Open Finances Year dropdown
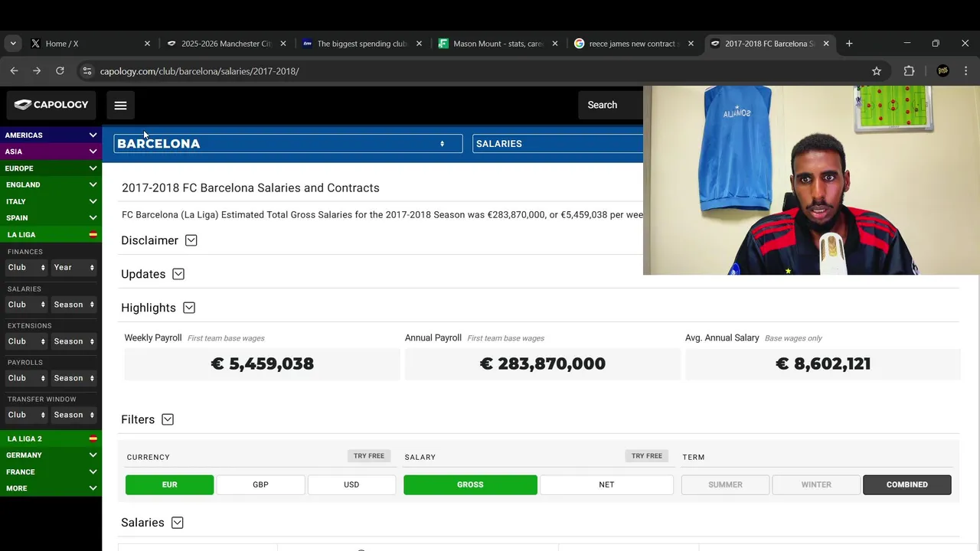Viewport: 980px width, 551px height. 74,267
